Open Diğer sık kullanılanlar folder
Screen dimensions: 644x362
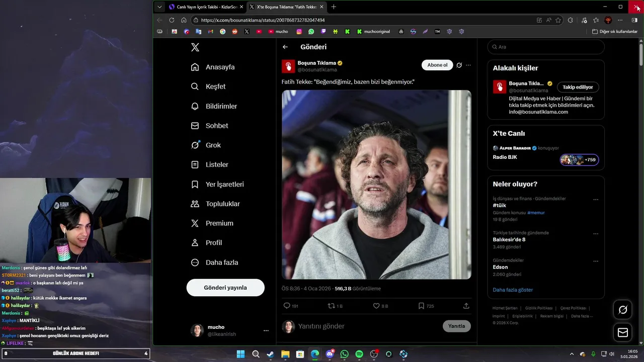615,31
